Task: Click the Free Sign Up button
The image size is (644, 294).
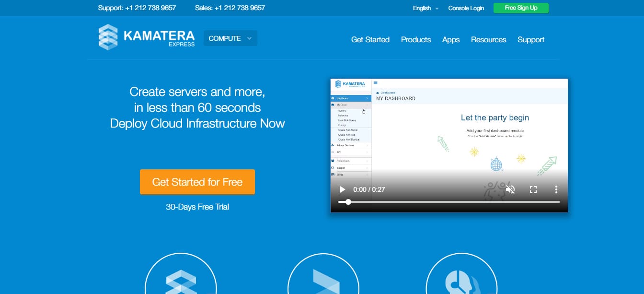Action: pyautogui.click(x=521, y=8)
